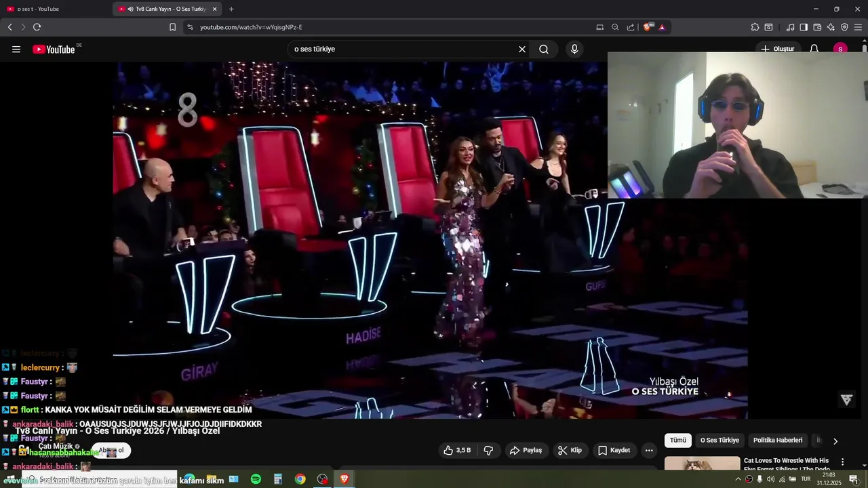Clear the search box with X
Screen dimensions: 868x488
522,49
